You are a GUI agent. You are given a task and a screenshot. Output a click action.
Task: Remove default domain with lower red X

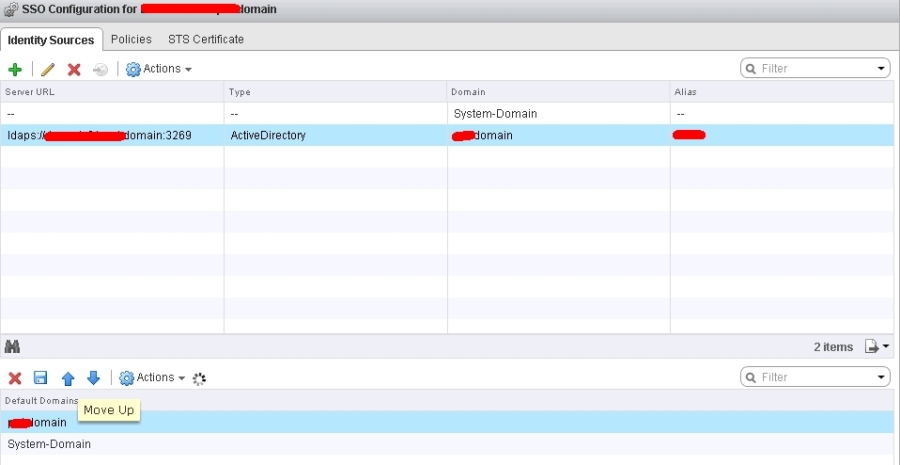click(15, 378)
